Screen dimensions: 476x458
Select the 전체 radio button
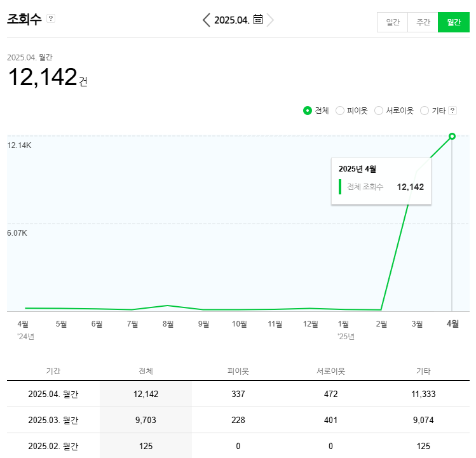click(x=308, y=111)
